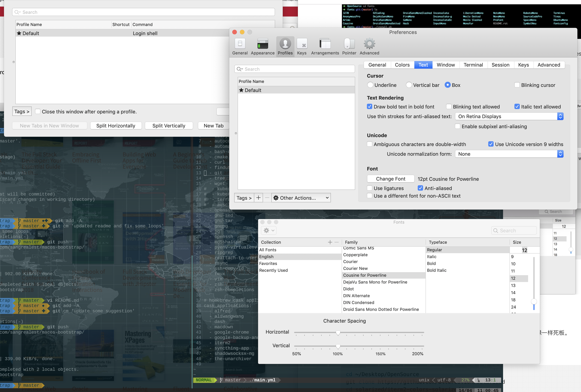Select Favorites font collection
The height and width of the screenshot is (392, 581).
click(x=300, y=263)
